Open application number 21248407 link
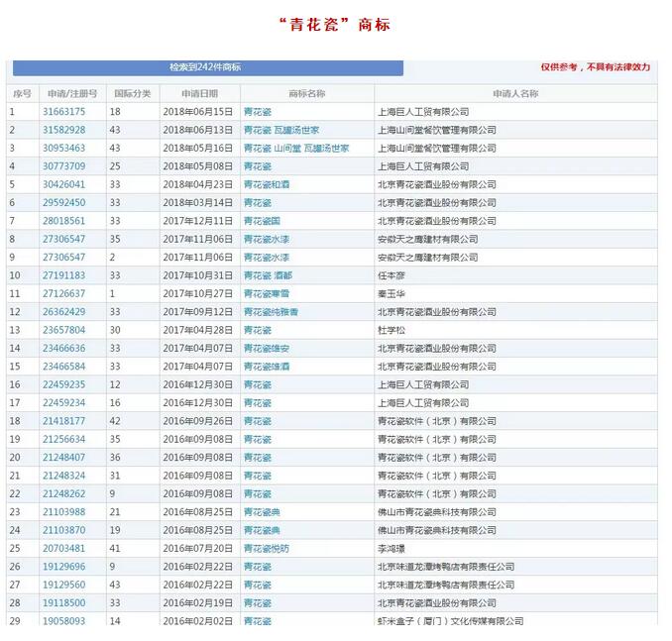The image size is (672, 641). pos(63,458)
